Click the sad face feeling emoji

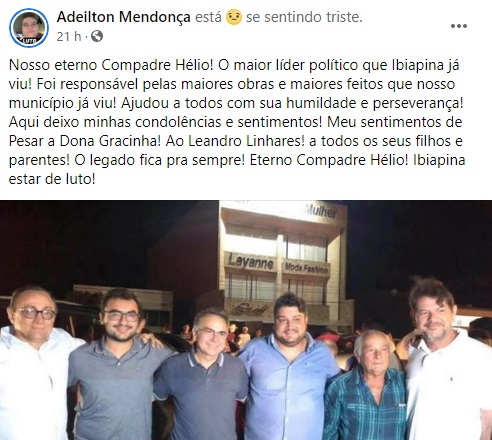click(234, 17)
